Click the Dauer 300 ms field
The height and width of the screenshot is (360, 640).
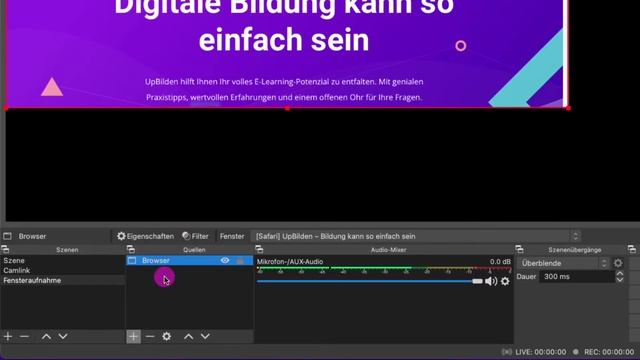pos(577,276)
